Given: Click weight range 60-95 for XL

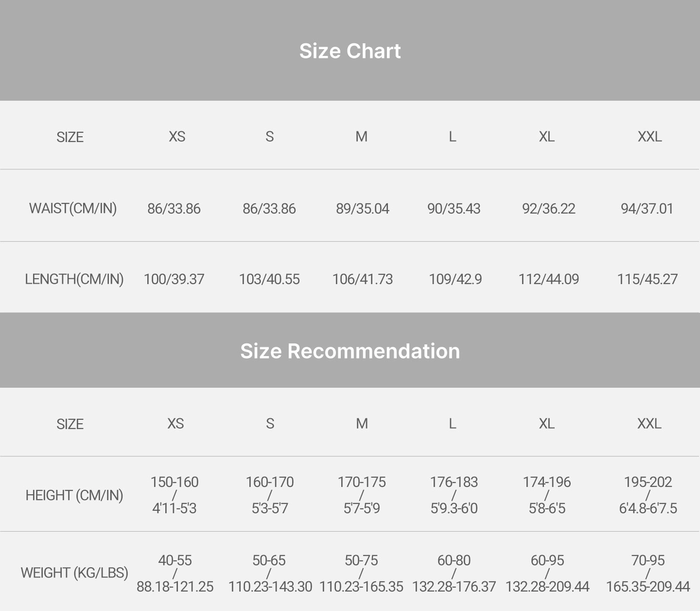Looking at the screenshot, I should coord(547,560).
